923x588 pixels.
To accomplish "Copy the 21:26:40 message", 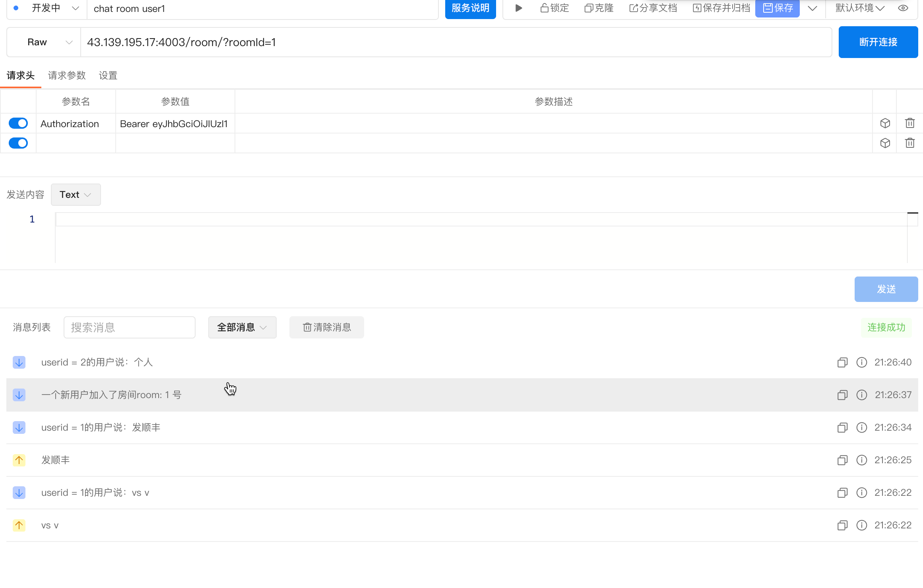I will pyautogui.click(x=842, y=362).
